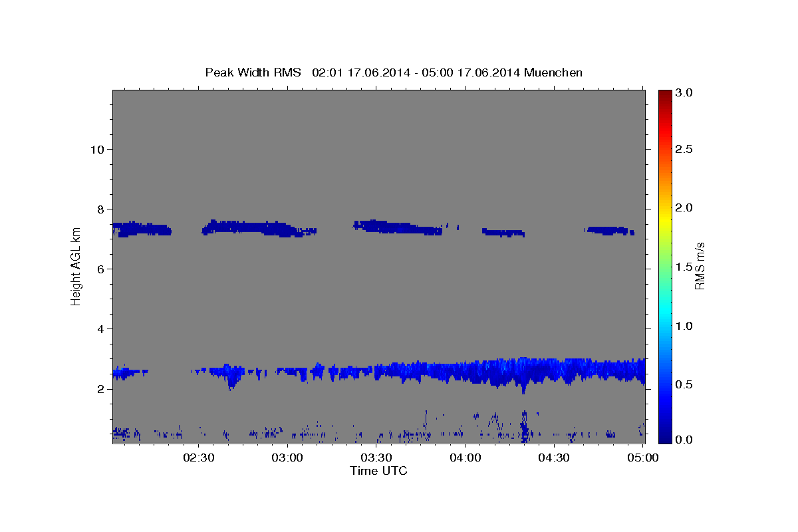Click the colorbar value 1.0
798x532 pixels.
click(684, 326)
